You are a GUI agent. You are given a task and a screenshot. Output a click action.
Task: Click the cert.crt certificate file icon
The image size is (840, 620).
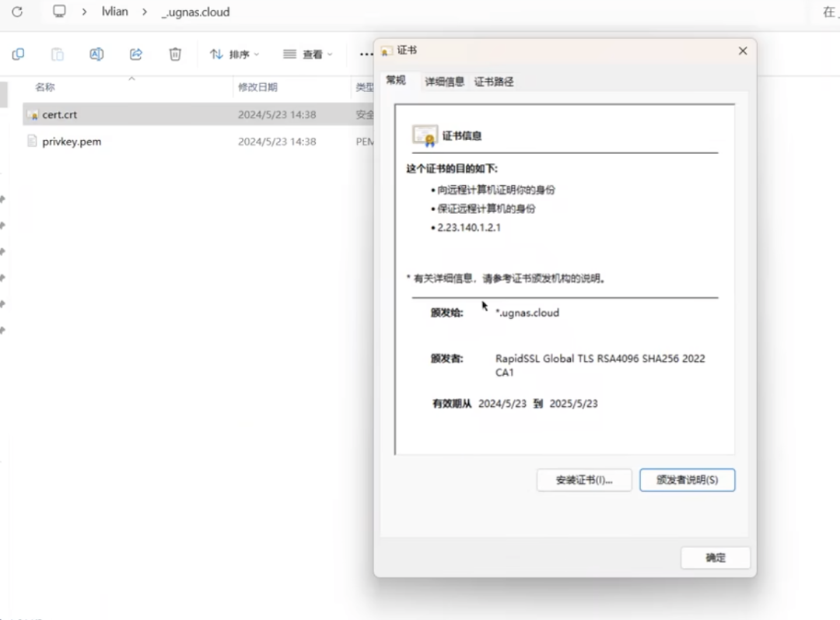(32, 114)
